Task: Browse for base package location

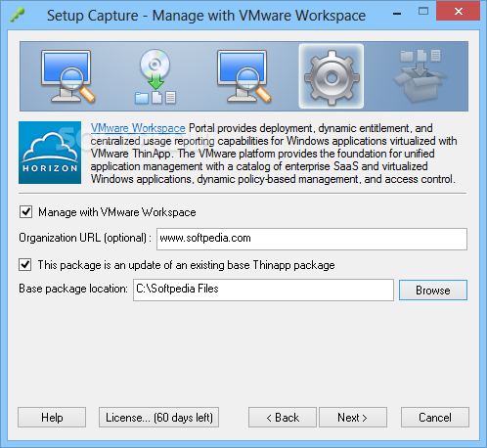Action: pos(433,290)
